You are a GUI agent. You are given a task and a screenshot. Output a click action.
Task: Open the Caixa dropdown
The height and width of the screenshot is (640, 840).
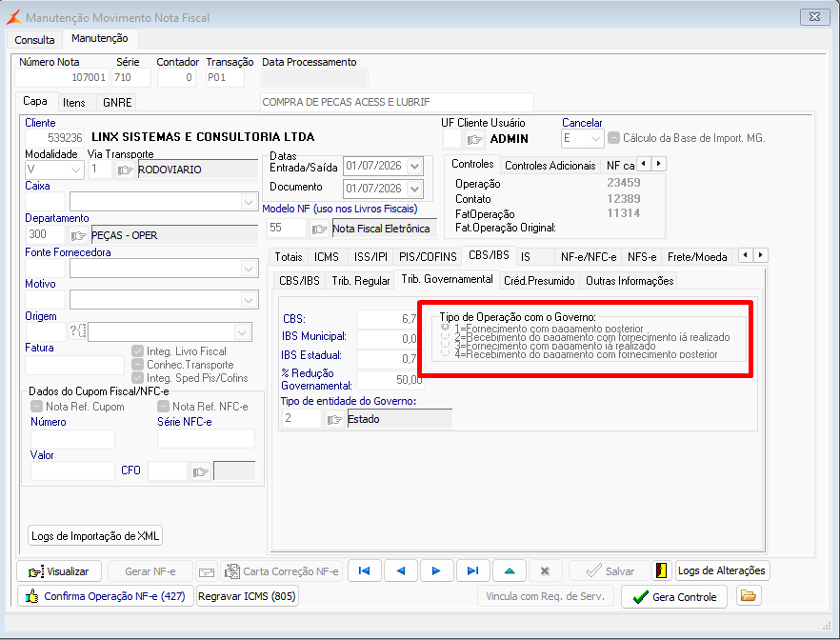coord(248,202)
